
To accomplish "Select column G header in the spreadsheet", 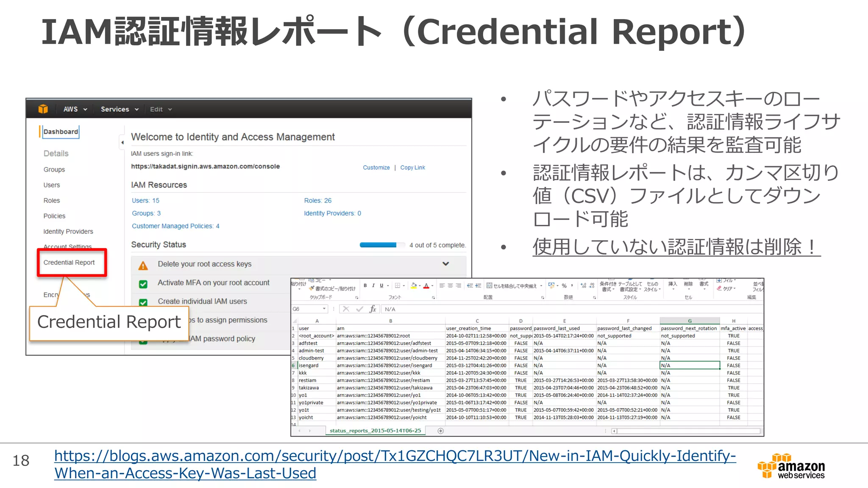I will tap(690, 321).
